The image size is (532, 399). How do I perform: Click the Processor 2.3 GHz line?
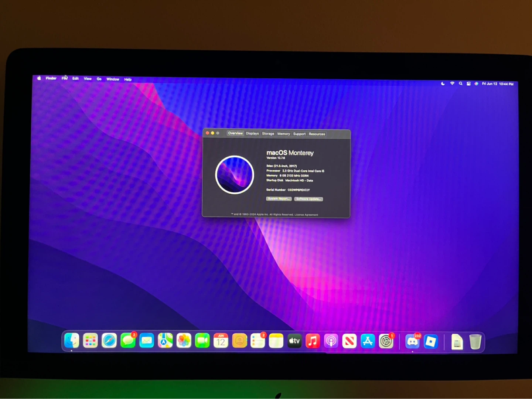coord(295,171)
